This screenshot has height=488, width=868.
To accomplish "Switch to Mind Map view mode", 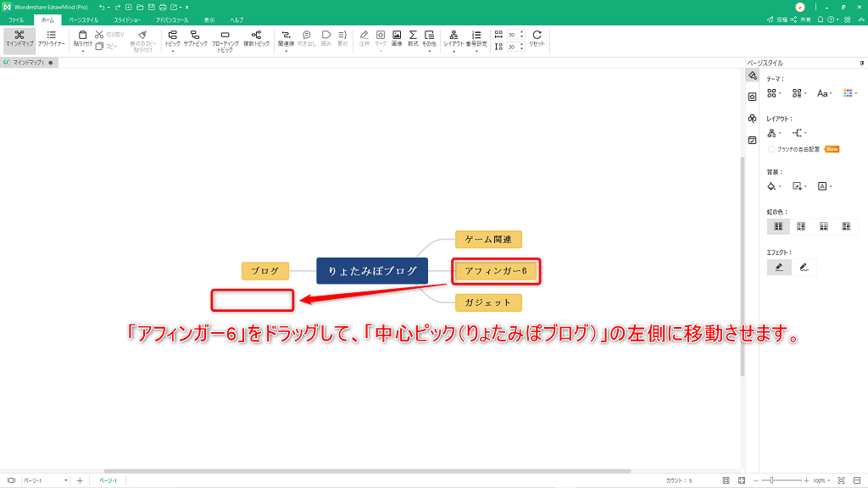I will (19, 39).
